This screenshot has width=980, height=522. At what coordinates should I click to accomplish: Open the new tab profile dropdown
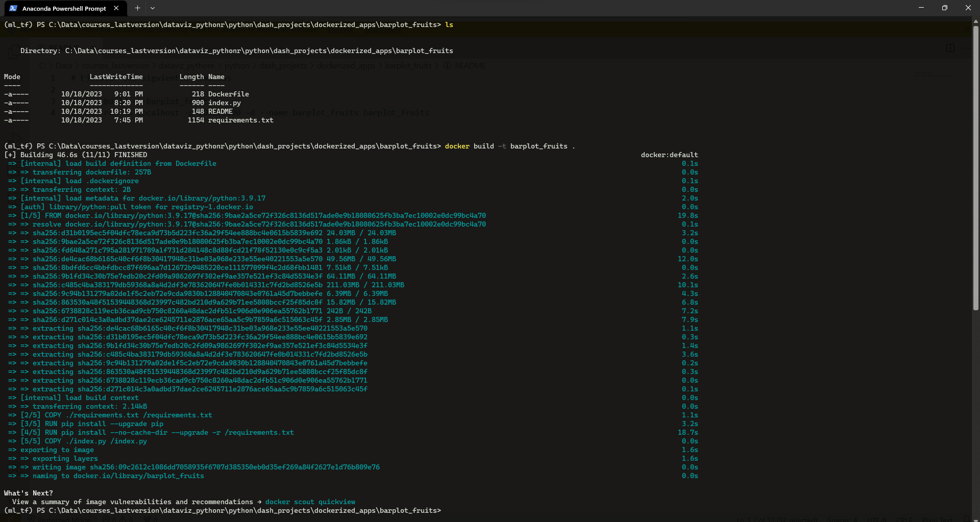[x=153, y=8]
